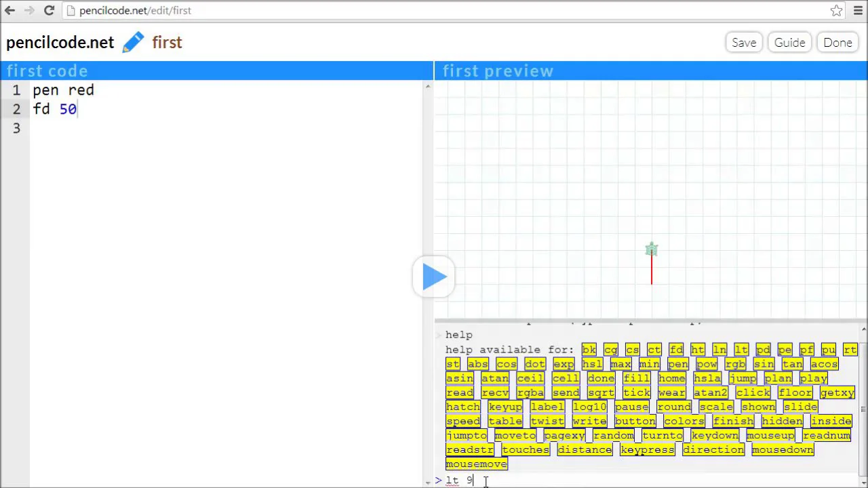
Task: Open help for the 'button' command
Action: 635,421
